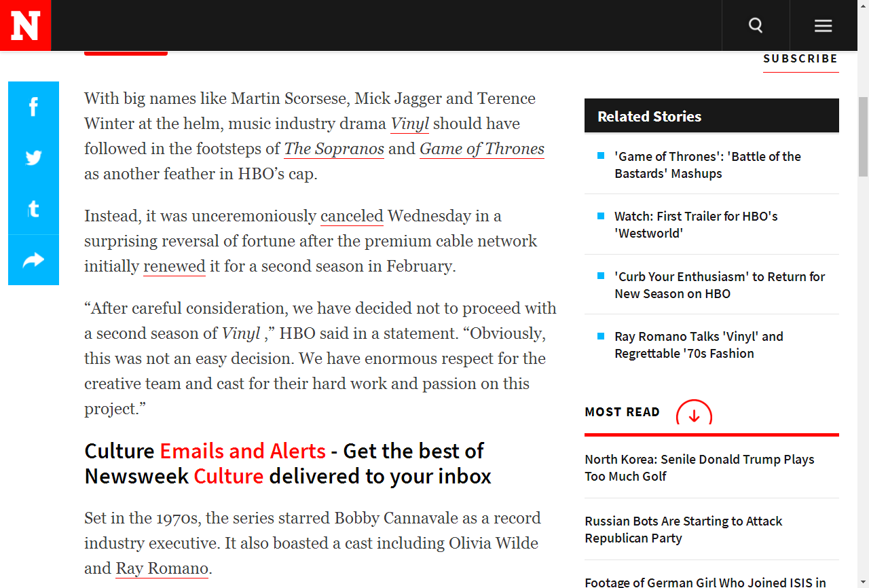This screenshot has width=869, height=588.
Task: Open North Korea Senile Donald Trump story
Action: (699, 468)
